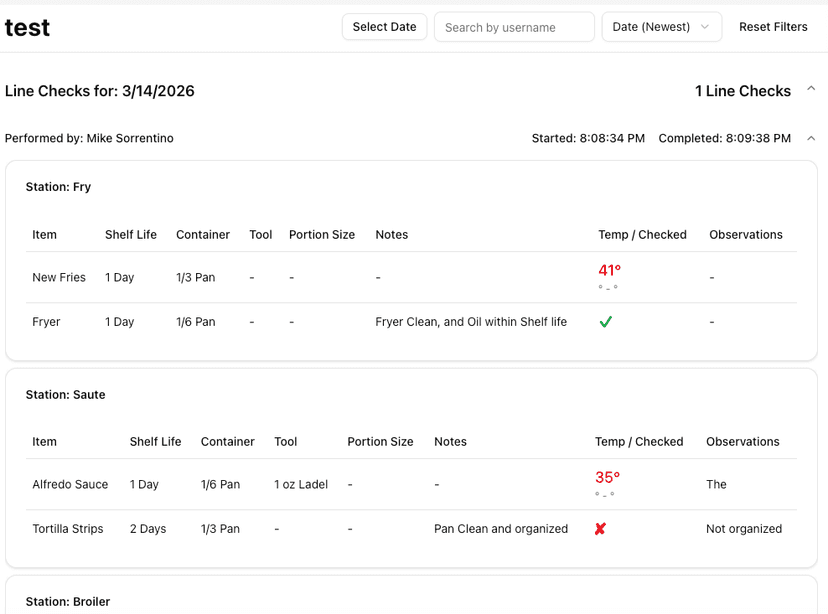Click the Tortilla Strips item row
This screenshot has height=614, width=828.
click(x=68, y=529)
